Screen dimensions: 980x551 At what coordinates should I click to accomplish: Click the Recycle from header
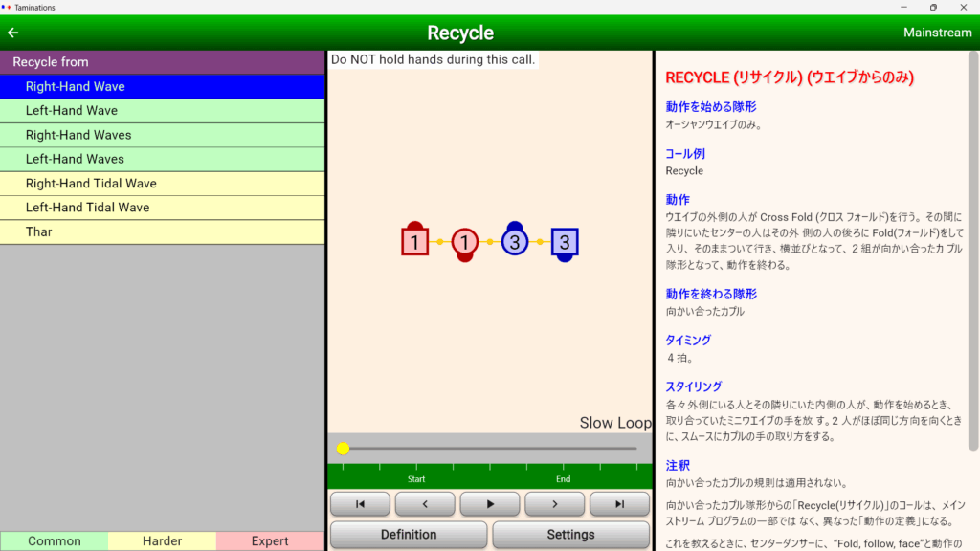163,62
